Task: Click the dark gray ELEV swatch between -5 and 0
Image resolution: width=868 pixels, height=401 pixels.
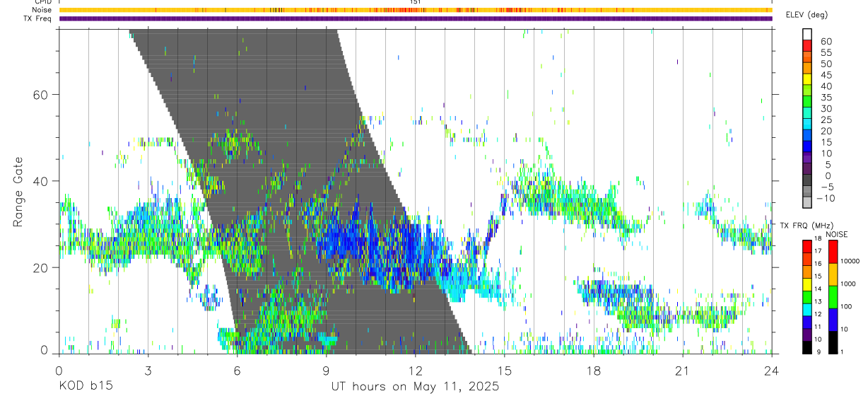Action: pos(807,181)
